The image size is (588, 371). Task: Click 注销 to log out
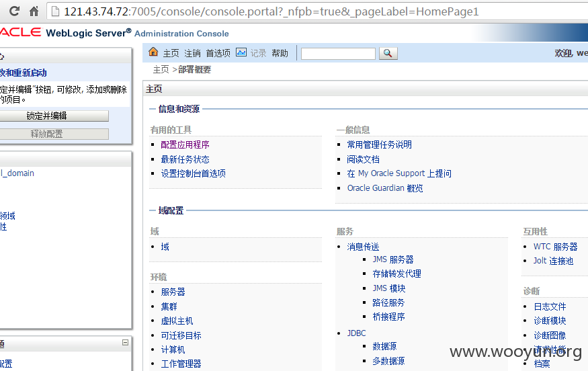[192, 53]
